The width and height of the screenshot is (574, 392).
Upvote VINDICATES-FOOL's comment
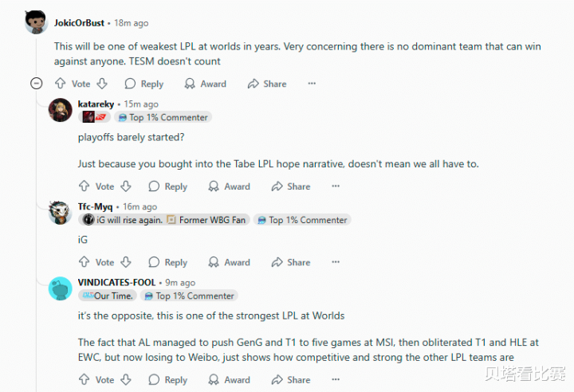pyautogui.click(x=84, y=380)
